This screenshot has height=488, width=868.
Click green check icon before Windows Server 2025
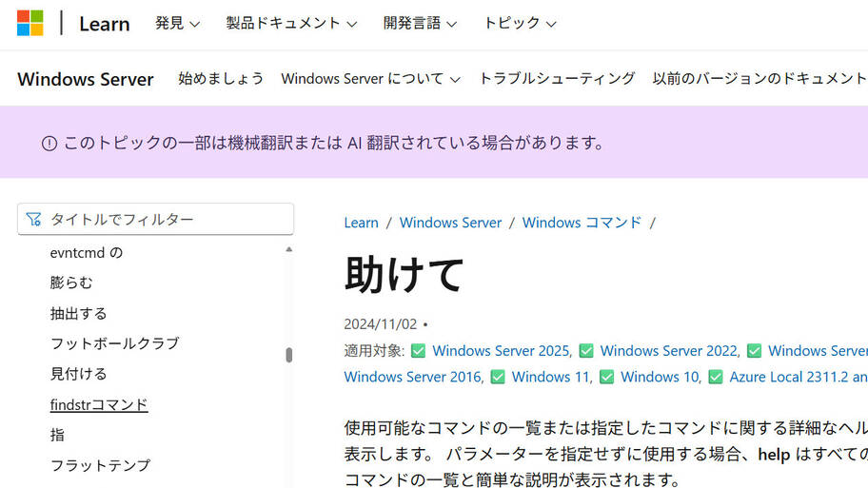(419, 351)
